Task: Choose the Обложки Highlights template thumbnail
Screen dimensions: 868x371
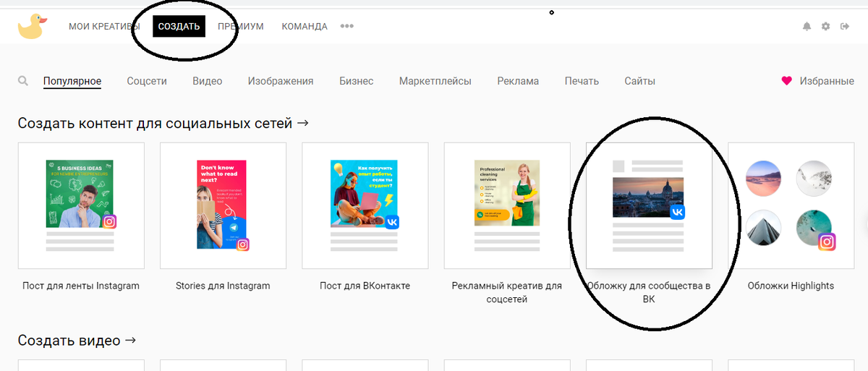Action: (x=791, y=205)
